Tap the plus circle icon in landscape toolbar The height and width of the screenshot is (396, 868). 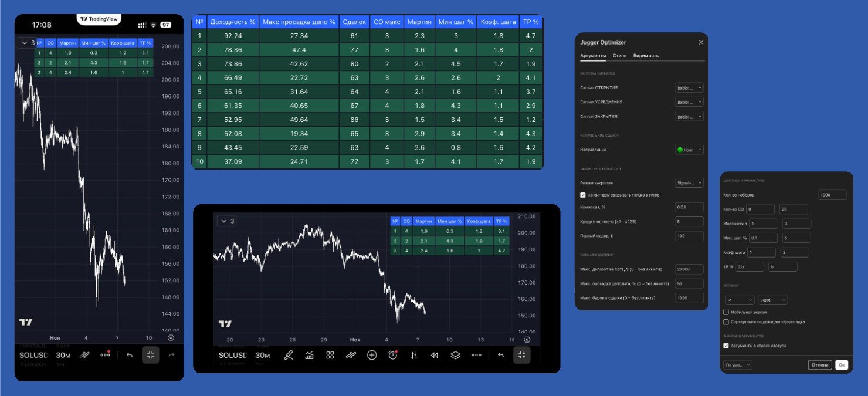(x=372, y=355)
